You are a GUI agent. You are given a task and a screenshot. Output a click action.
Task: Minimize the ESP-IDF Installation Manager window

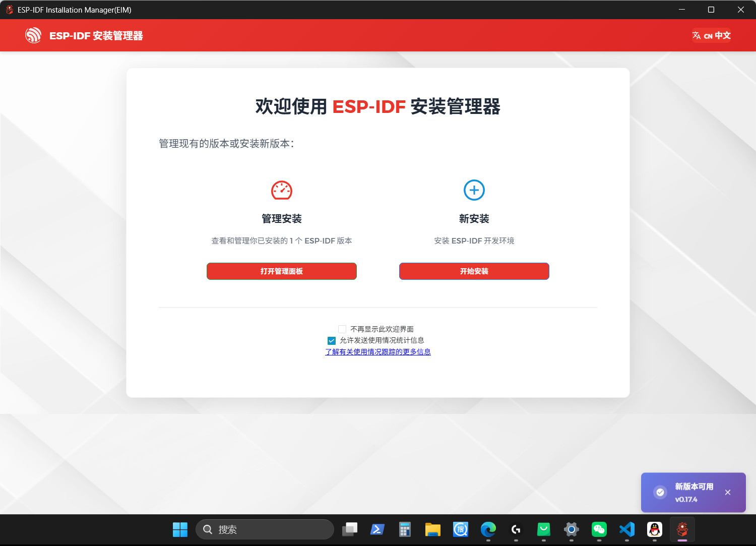click(682, 10)
